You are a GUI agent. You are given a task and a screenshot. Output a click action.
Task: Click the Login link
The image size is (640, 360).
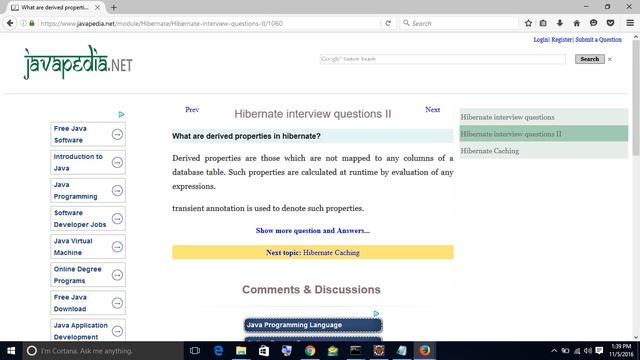541,40
